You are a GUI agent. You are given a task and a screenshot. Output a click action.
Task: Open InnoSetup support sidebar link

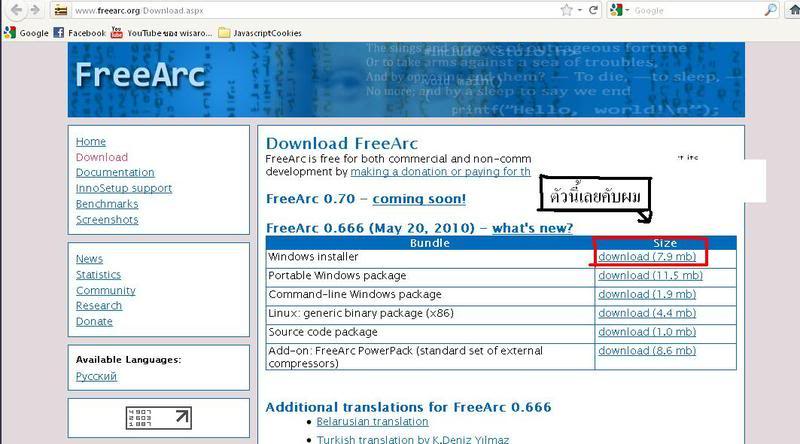[123, 188]
